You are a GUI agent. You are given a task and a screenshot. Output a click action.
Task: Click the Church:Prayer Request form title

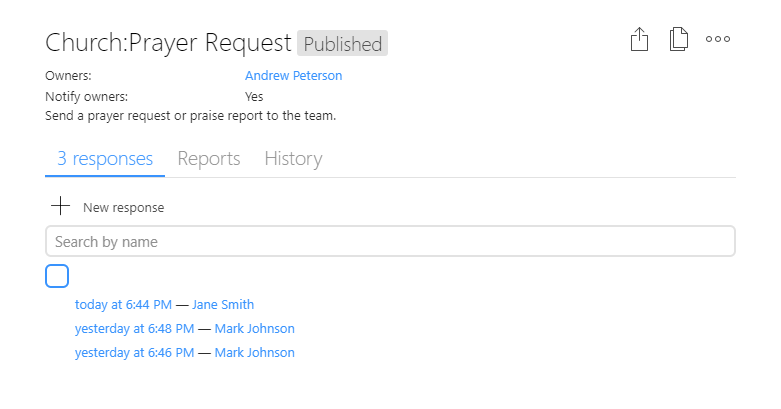(168, 42)
